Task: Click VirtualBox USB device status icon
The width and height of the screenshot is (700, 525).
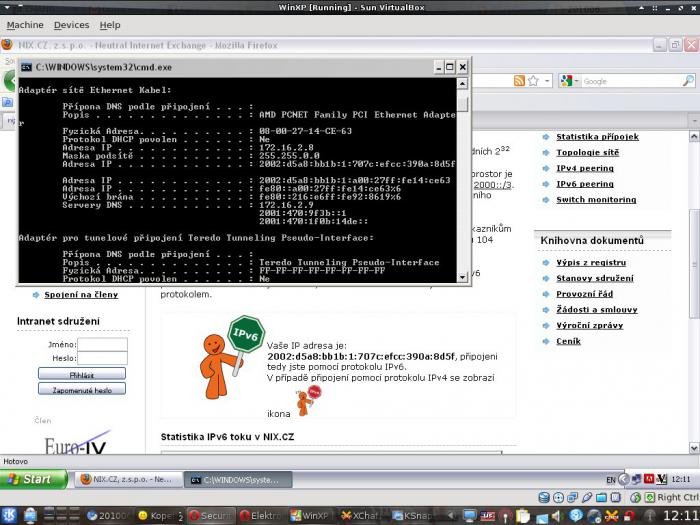Action: click(587, 497)
